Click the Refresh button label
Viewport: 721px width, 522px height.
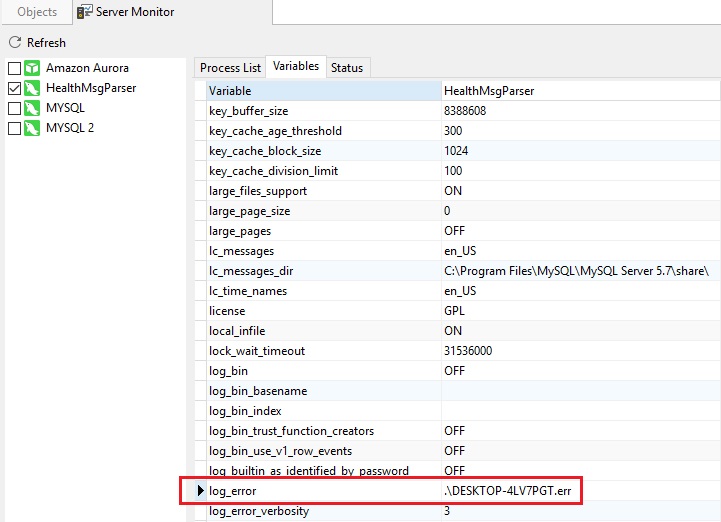[46, 43]
